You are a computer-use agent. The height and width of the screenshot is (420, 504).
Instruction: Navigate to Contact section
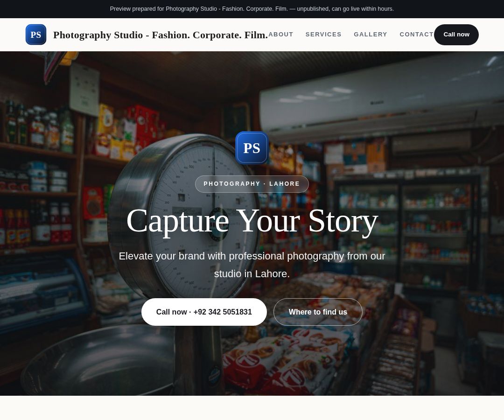[417, 35]
